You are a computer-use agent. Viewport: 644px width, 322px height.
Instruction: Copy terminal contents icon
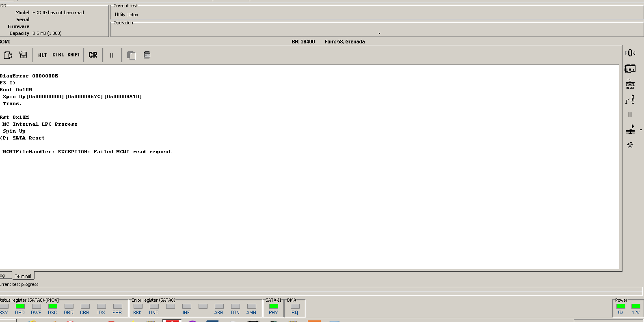pyautogui.click(x=131, y=55)
